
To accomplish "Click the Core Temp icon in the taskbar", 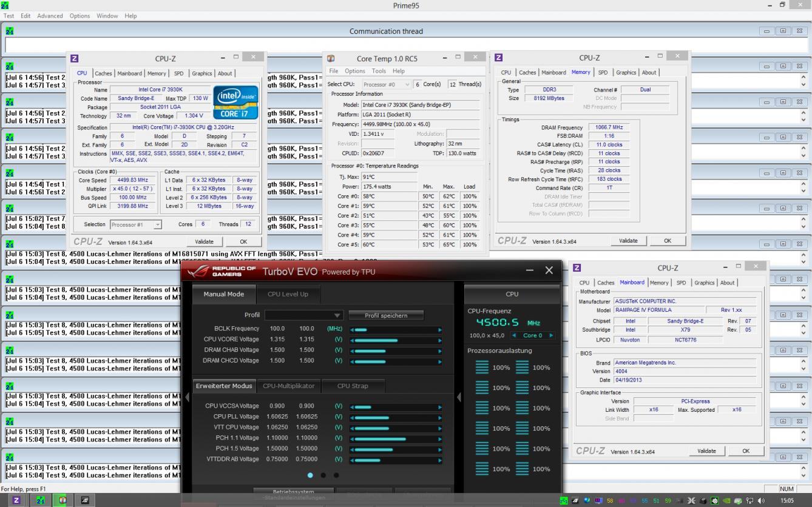I will tap(62, 500).
